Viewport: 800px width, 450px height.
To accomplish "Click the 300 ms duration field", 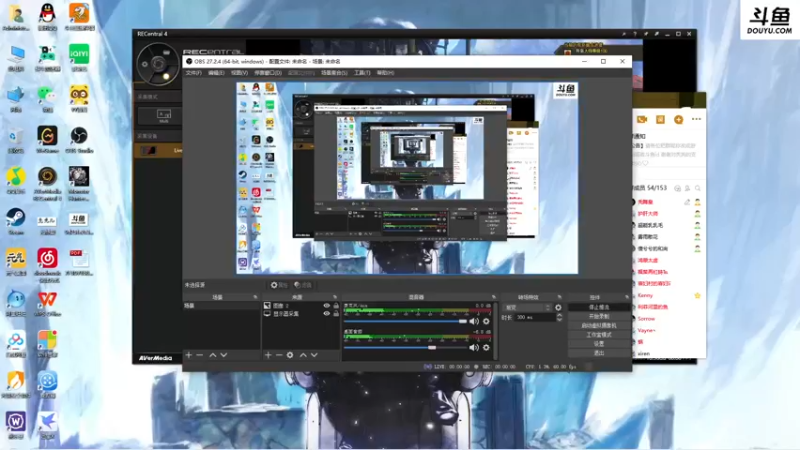I will 534,317.
